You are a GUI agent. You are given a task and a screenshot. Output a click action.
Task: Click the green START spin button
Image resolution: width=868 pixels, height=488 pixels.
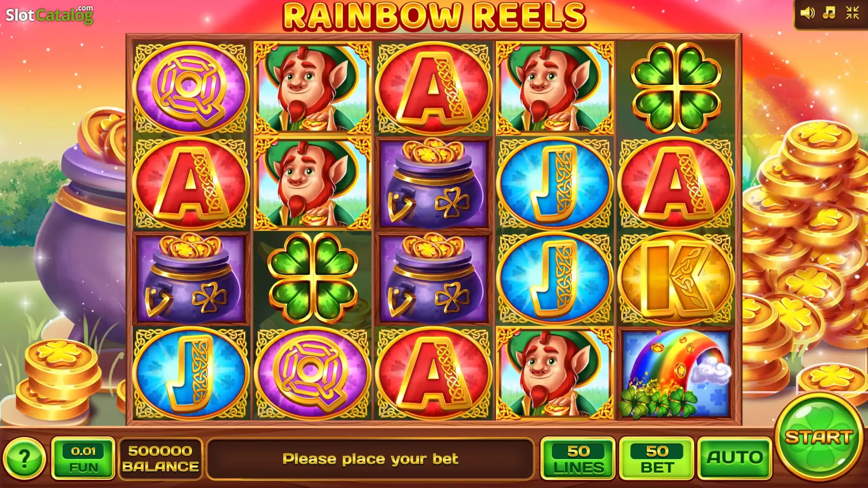click(x=819, y=437)
